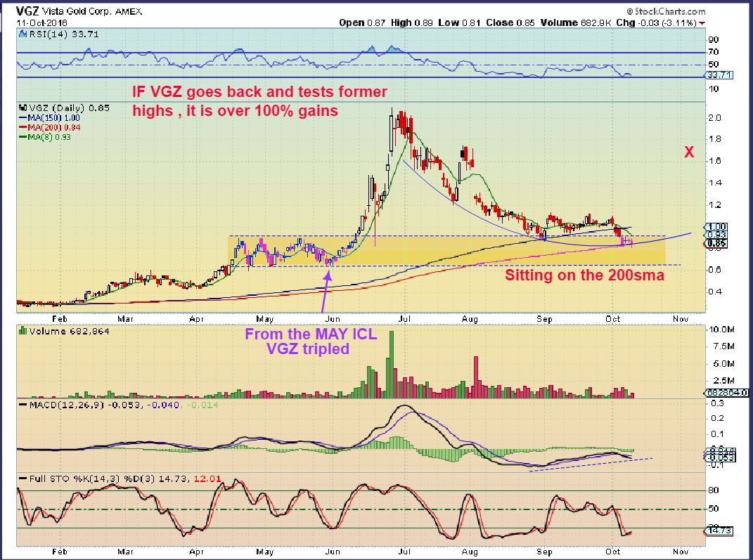Click the Chg -0.03 (-3.11%) value

tap(657, 22)
